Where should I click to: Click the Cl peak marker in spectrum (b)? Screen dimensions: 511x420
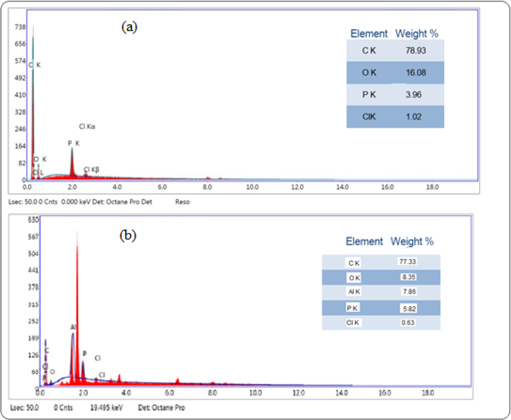pyautogui.click(x=97, y=358)
